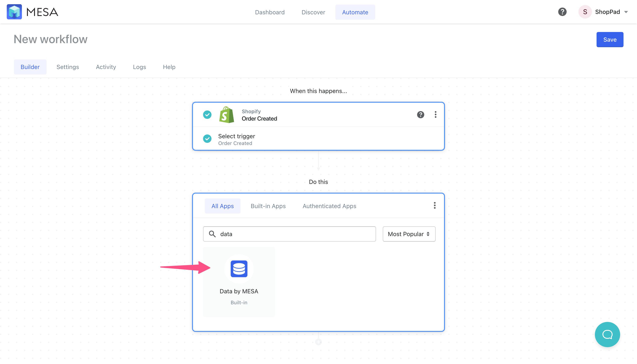Open the Logs tab

(x=139, y=67)
